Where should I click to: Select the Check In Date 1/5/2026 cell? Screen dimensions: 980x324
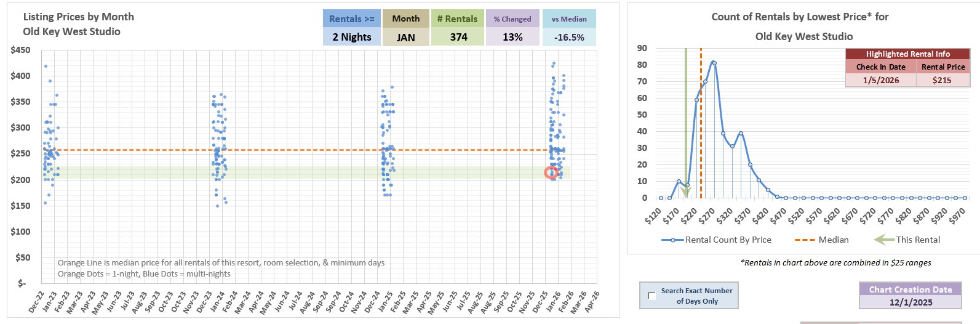point(880,80)
